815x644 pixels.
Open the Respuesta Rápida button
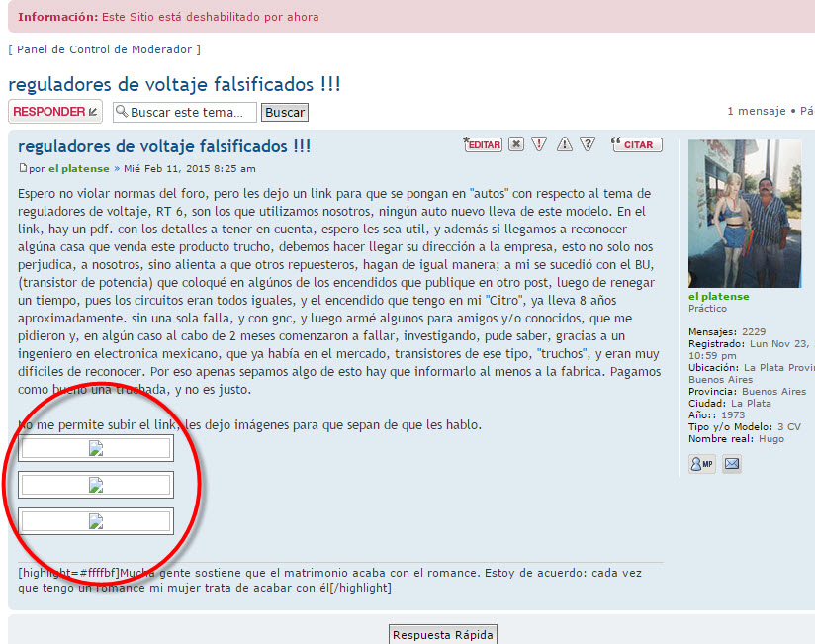443,635
